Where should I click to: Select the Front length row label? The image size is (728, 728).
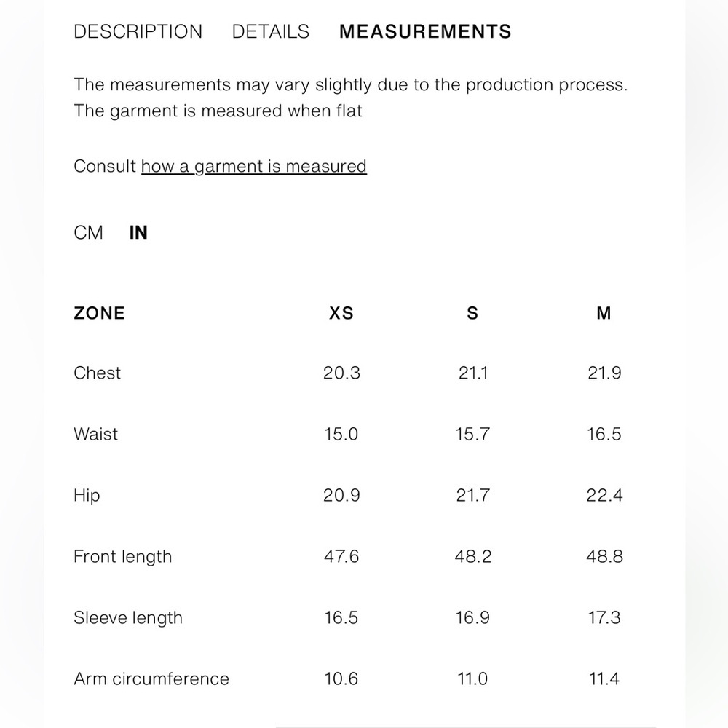(122, 557)
